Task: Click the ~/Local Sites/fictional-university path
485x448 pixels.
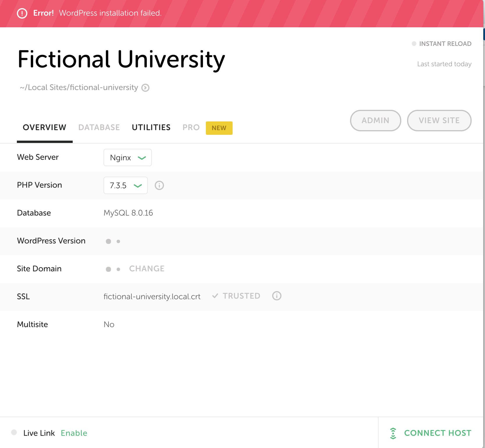Action: click(79, 87)
